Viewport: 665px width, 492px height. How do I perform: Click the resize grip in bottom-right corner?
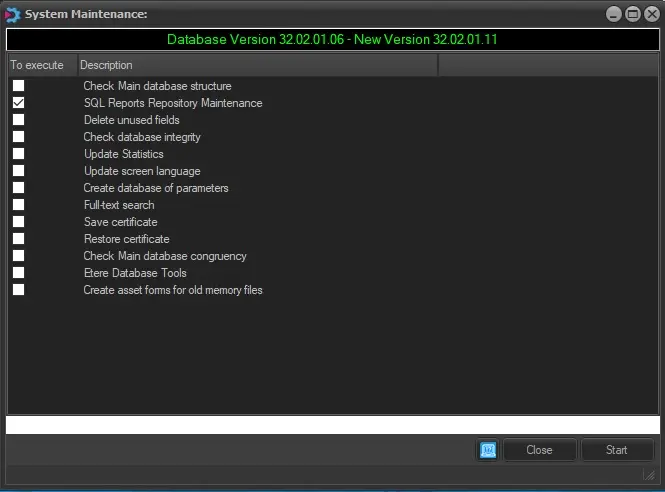coord(648,475)
